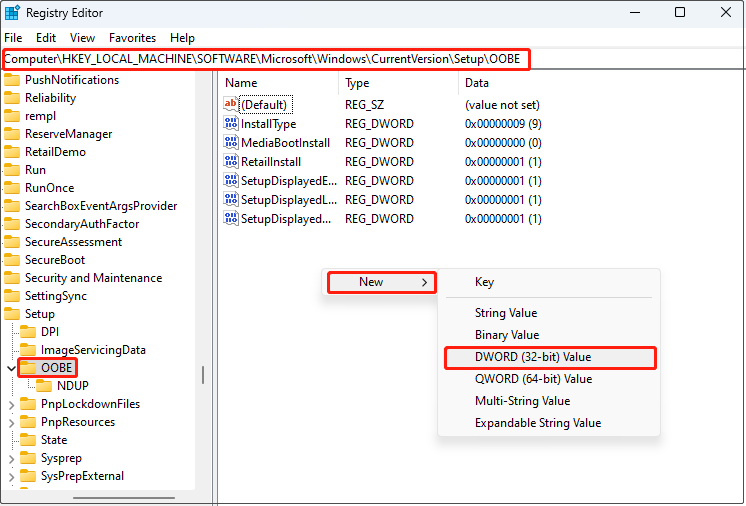Select DWORD (32-bit) Value option
The image size is (746, 506).
click(550, 357)
